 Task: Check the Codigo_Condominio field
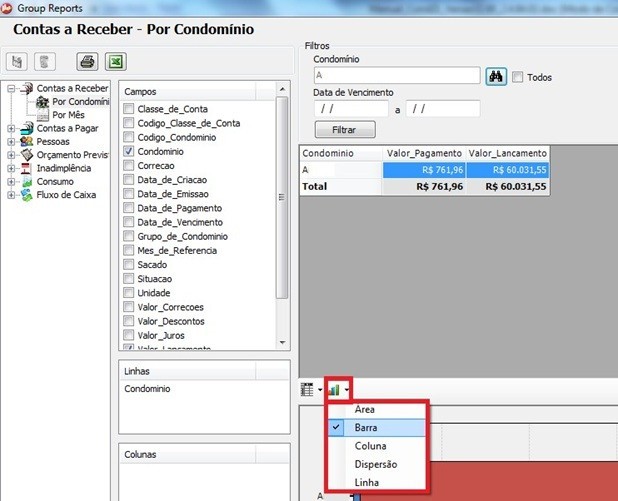[x=128, y=137]
